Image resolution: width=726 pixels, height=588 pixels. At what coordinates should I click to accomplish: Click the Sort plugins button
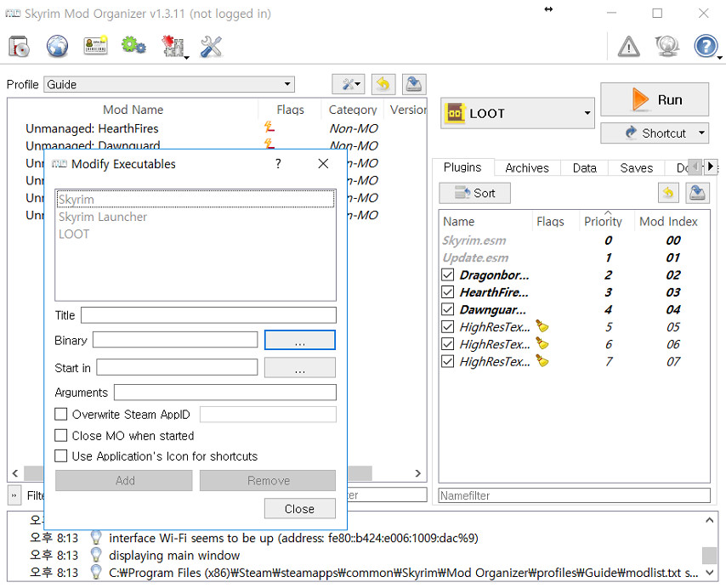(x=474, y=193)
